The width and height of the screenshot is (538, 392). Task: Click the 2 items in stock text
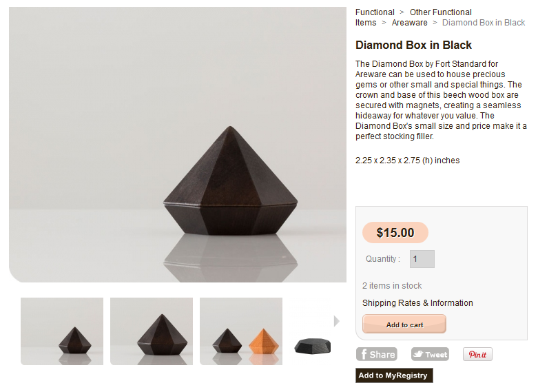pos(392,286)
